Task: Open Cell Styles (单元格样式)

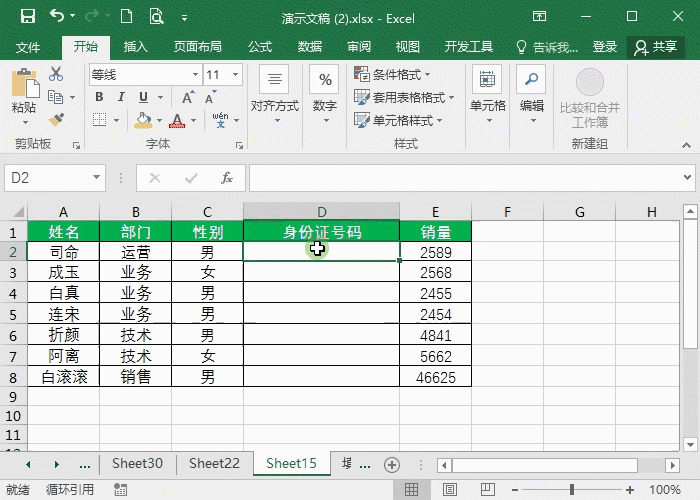Action: coord(398,120)
